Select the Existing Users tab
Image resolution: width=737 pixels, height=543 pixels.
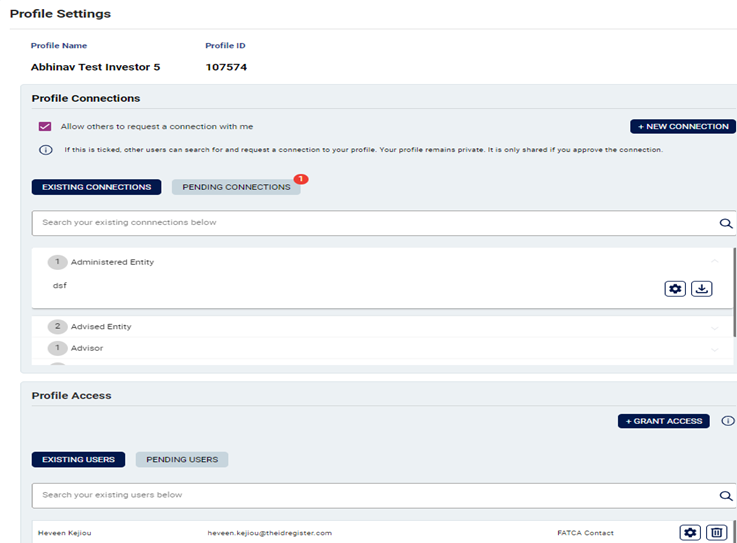tap(78, 460)
